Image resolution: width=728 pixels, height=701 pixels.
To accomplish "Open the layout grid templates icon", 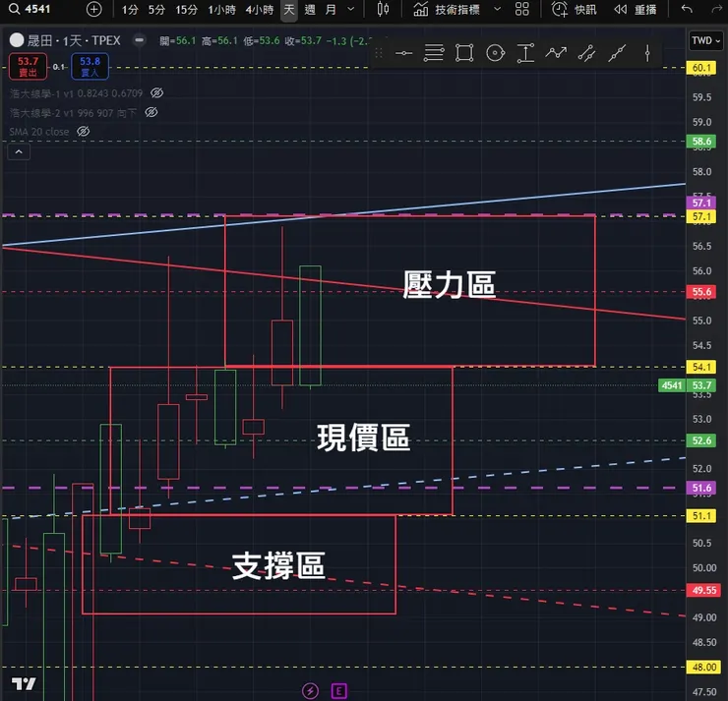I will [522, 9].
